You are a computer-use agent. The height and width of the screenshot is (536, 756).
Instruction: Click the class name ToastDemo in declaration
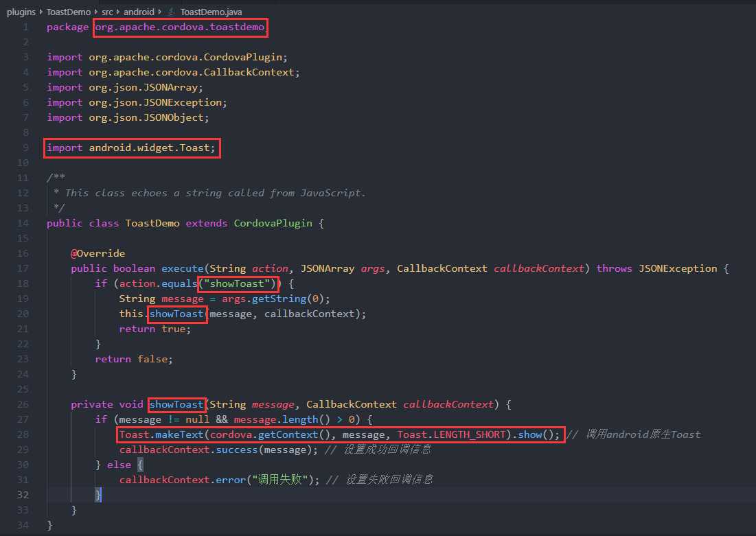[x=152, y=223]
